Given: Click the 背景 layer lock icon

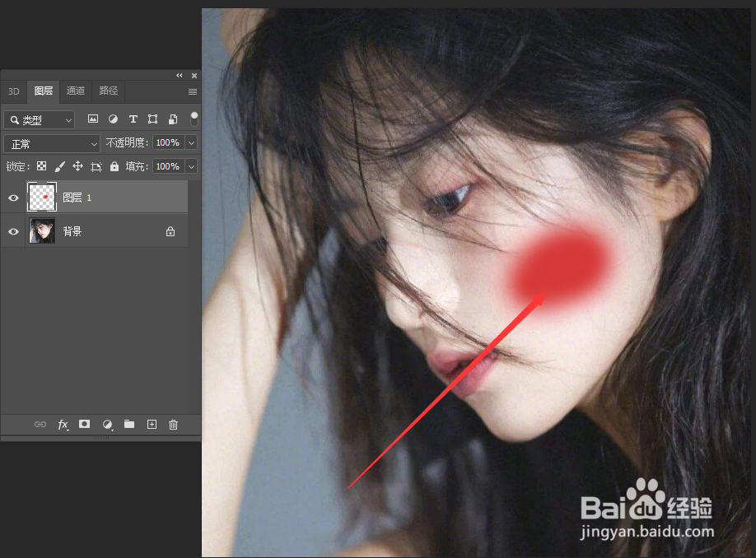Looking at the screenshot, I should click(x=170, y=232).
